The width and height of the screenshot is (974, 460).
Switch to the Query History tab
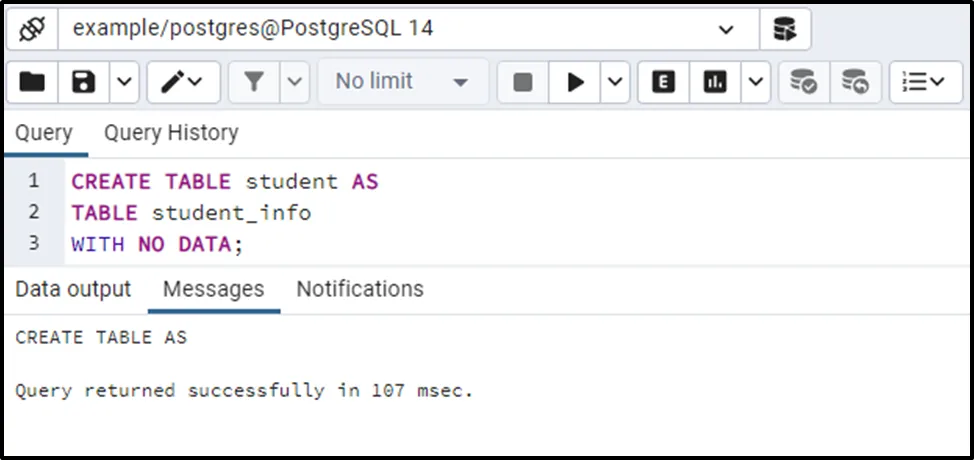171,133
